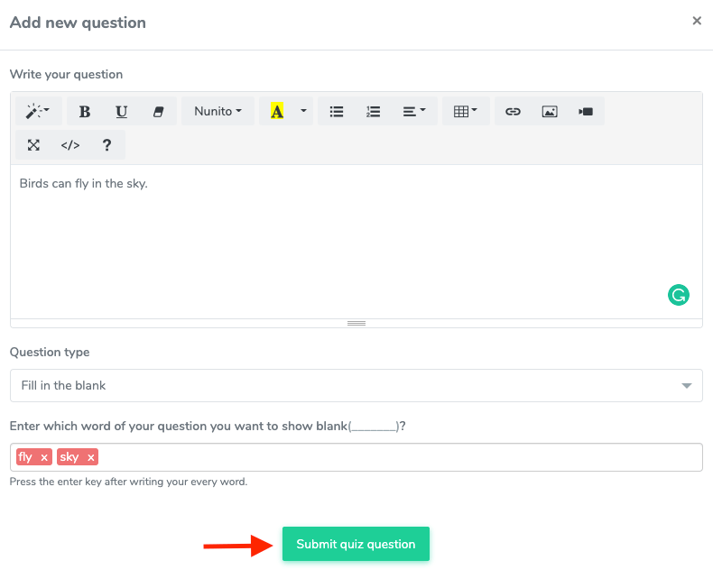Image resolution: width=713 pixels, height=588 pixels.
Task: Expand the paragraph alignment dropdown
Action: point(414,112)
